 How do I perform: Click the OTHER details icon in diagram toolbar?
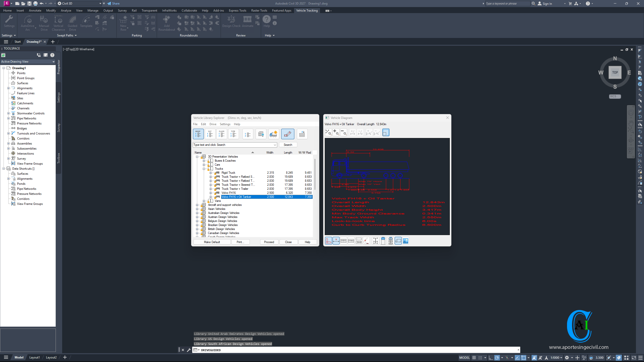click(351, 241)
